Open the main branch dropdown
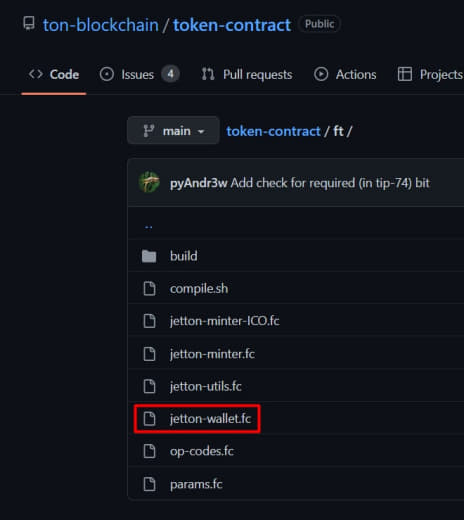 173,130
